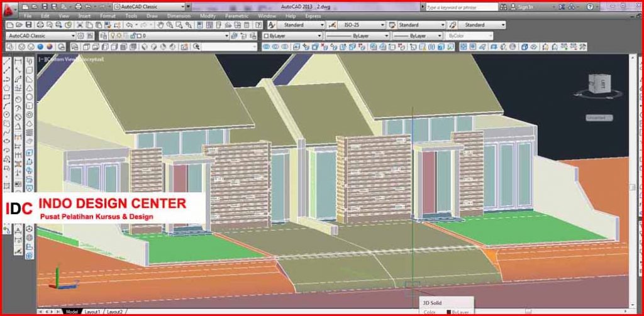Open the Express menu
Screen dimensions: 644x316
click(313, 16)
